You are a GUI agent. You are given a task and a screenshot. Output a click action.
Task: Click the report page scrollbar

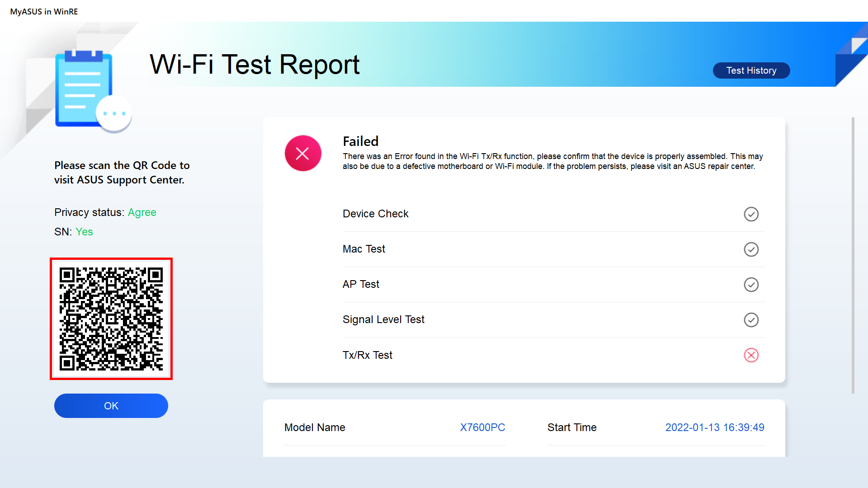click(x=853, y=255)
